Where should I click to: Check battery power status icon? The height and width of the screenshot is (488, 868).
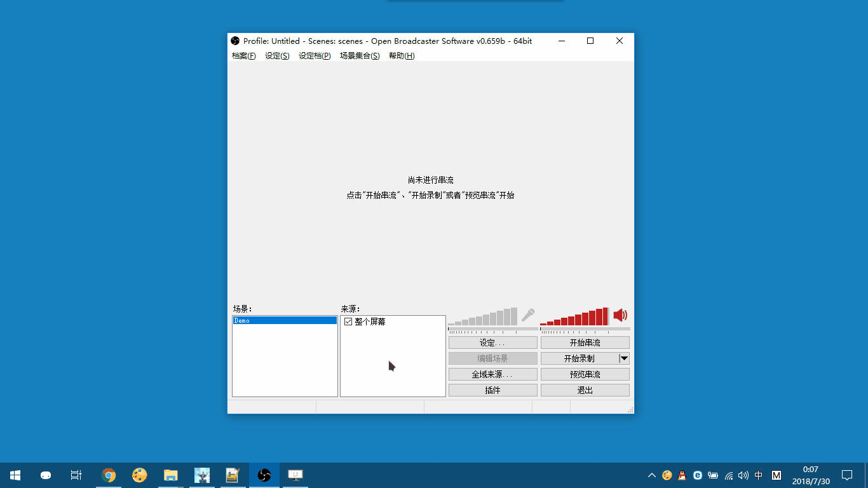pos(713,475)
